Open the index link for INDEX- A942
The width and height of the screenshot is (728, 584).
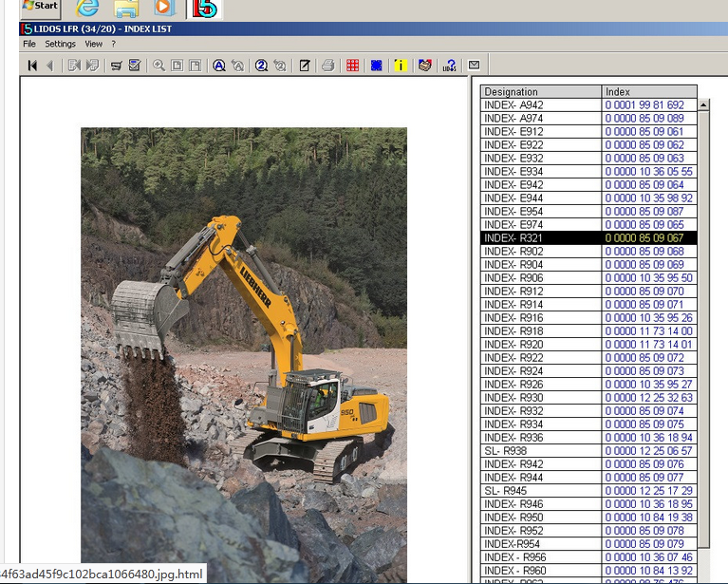click(x=644, y=105)
